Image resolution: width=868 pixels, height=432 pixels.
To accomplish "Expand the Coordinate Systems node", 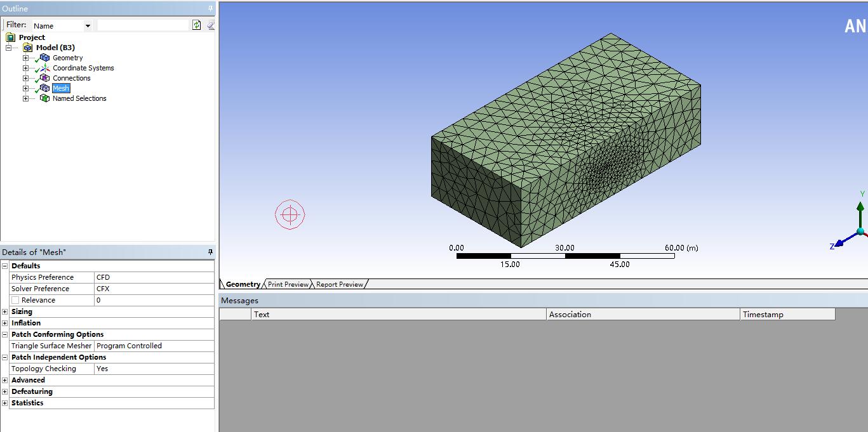I will (25, 68).
